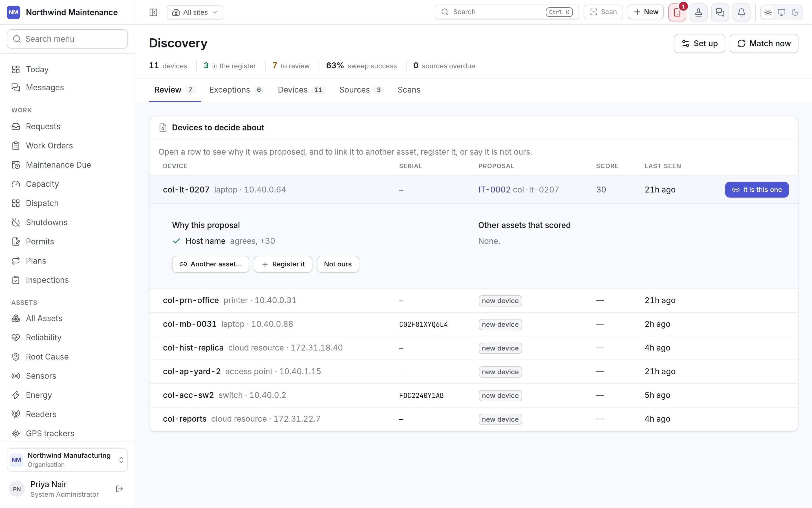Open Dispatch in sidebar
Image resolution: width=812 pixels, height=508 pixels.
coord(67,203)
